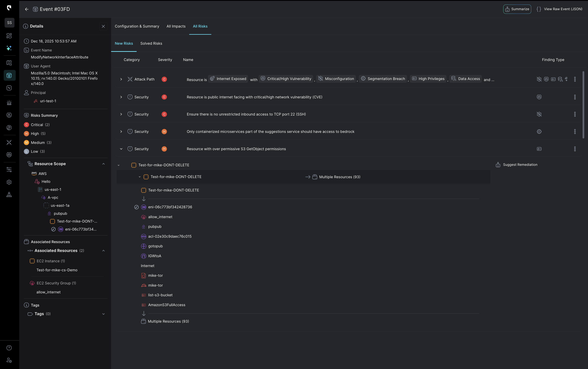588x369 pixels.
Task: Close the Details panel
Action: point(103,26)
